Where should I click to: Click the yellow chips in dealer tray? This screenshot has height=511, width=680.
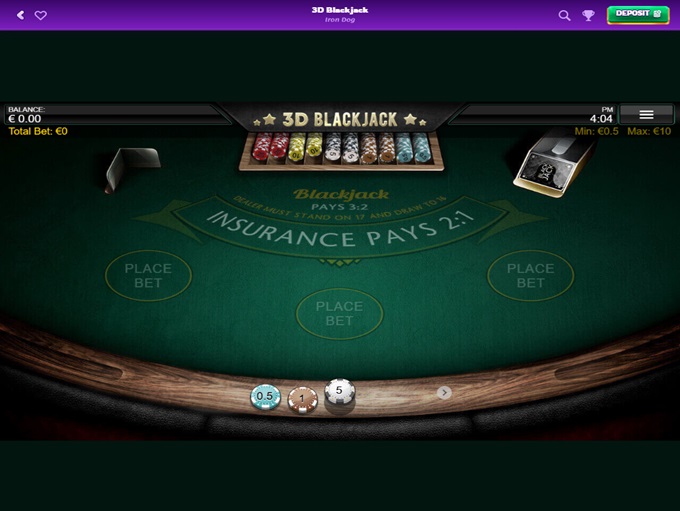click(x=306, y=147)
